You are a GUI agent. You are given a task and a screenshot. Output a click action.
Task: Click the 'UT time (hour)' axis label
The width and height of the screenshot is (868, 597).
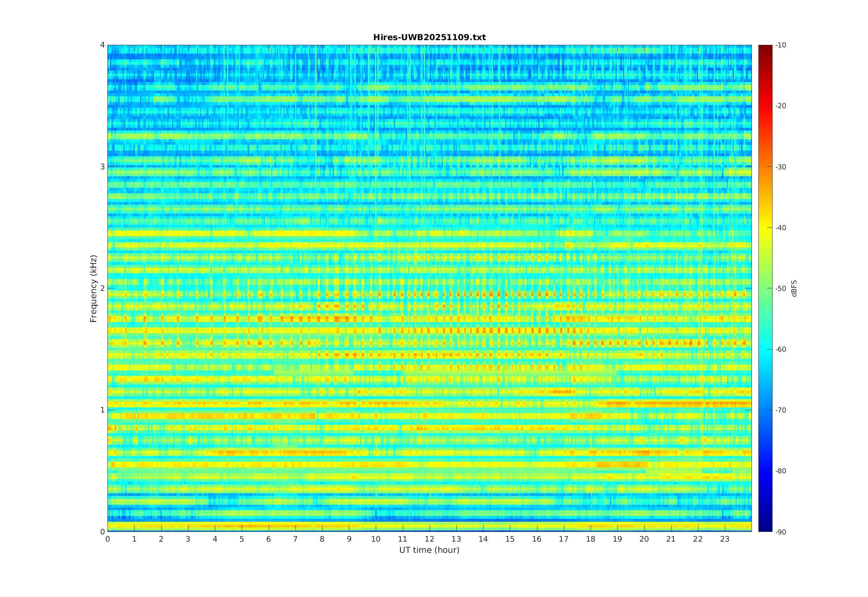[429, 550]
